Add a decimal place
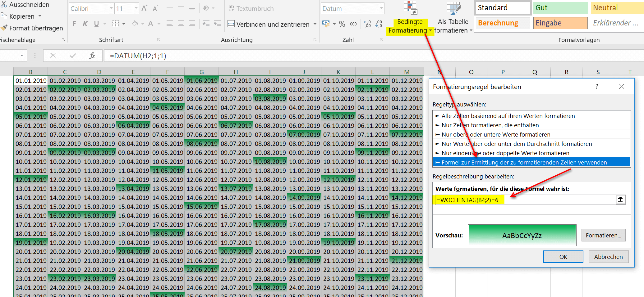644x297 pixels. 367,24
